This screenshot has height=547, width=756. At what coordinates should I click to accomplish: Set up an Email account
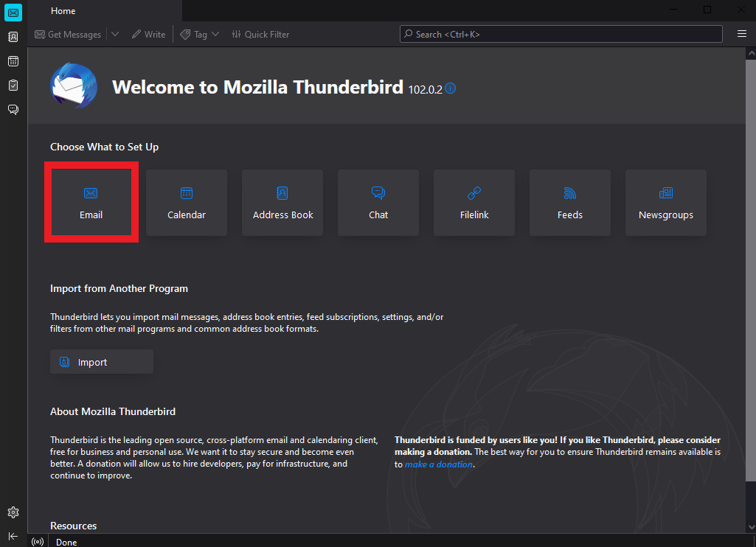(x=91, y=203)
